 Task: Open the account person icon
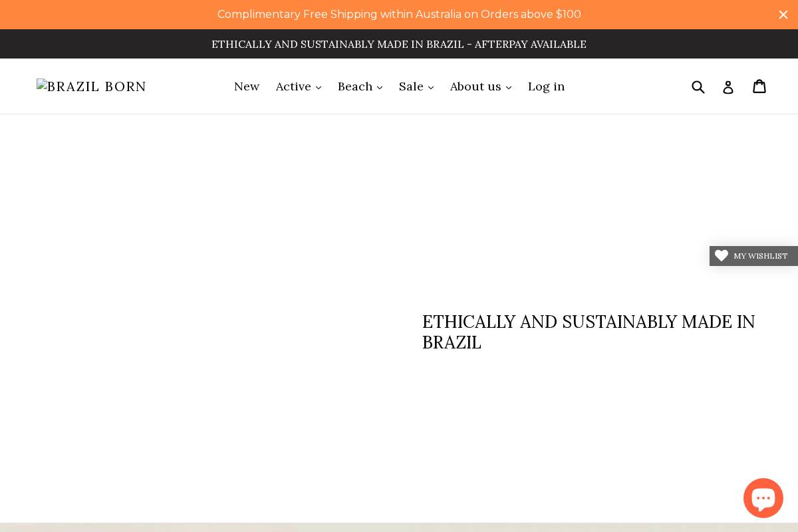click(x=728, y=86)
